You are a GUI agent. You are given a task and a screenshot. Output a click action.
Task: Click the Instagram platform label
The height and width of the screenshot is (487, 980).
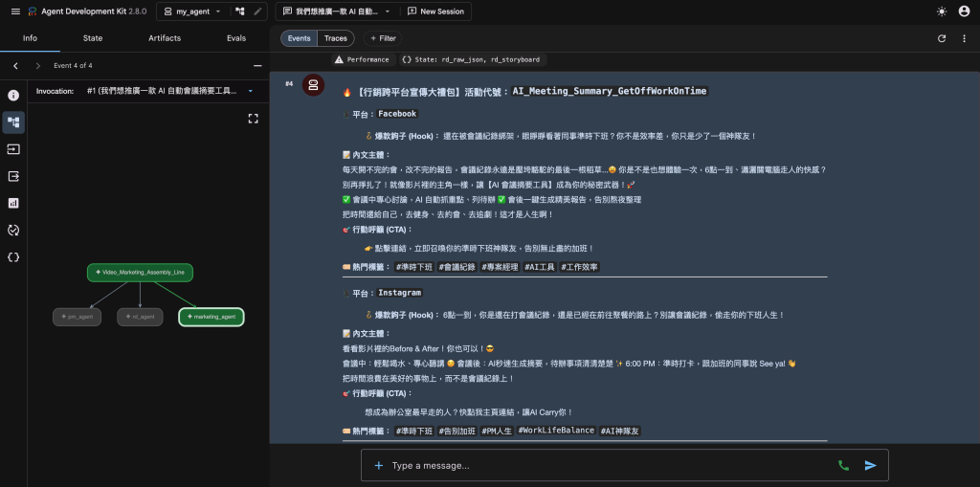click(x=400, y=293)
